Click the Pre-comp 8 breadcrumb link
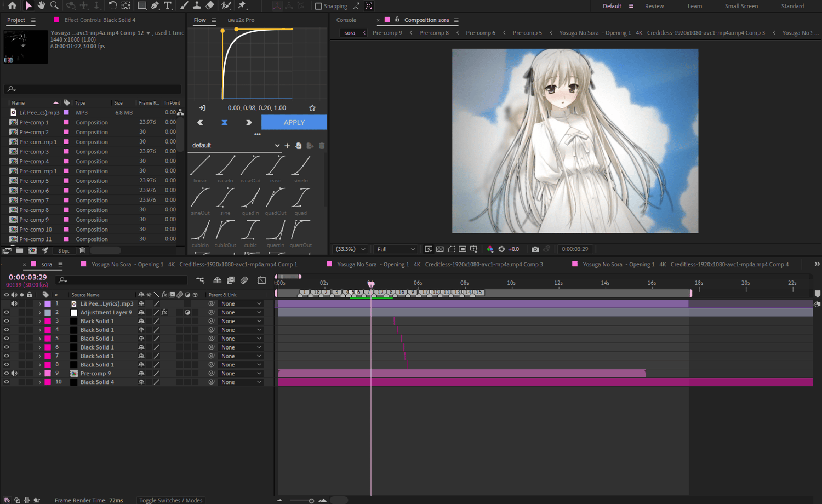Image resolution: width=822 pixels, height=504 pixels. pyautogui.click(x=434, y=33)
